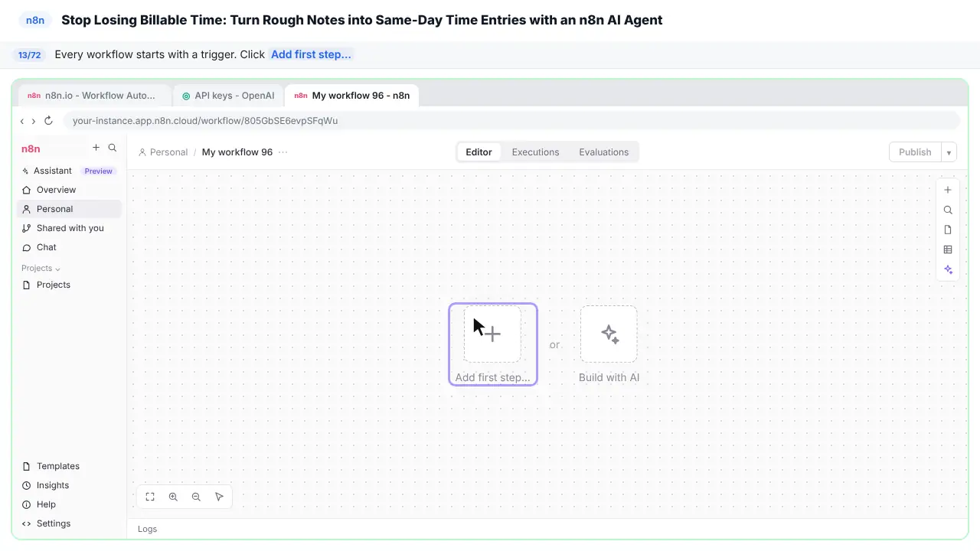The image size is (980, 551).
Task: Open the AI assistant sparkle in right panel
Action: tap(948, 269)
